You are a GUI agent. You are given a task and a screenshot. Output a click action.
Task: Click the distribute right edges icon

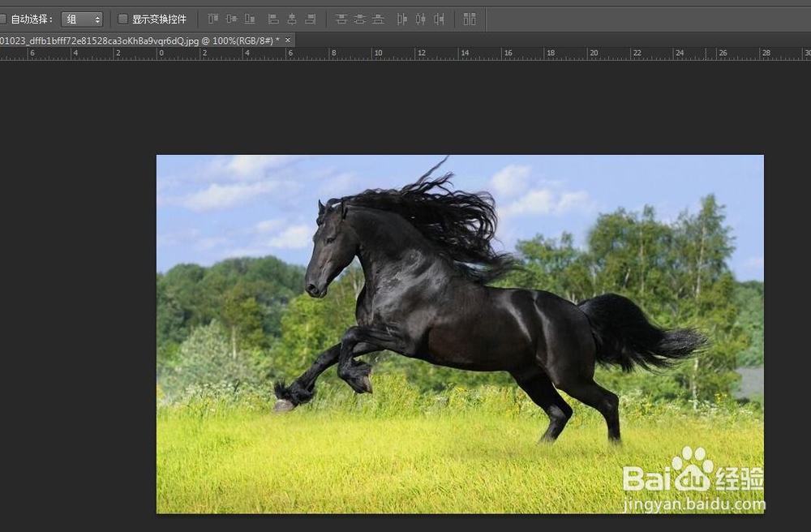[x=439, y=19]
